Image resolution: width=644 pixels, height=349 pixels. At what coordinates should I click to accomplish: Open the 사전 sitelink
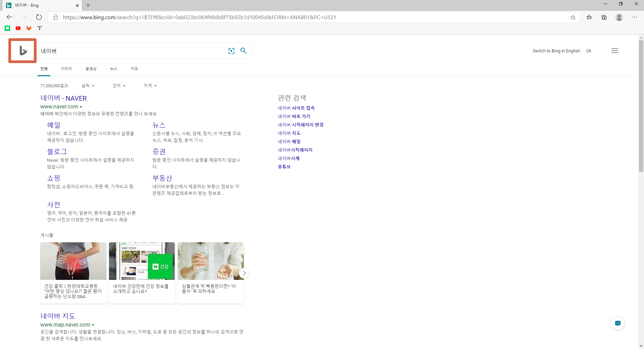54,205
